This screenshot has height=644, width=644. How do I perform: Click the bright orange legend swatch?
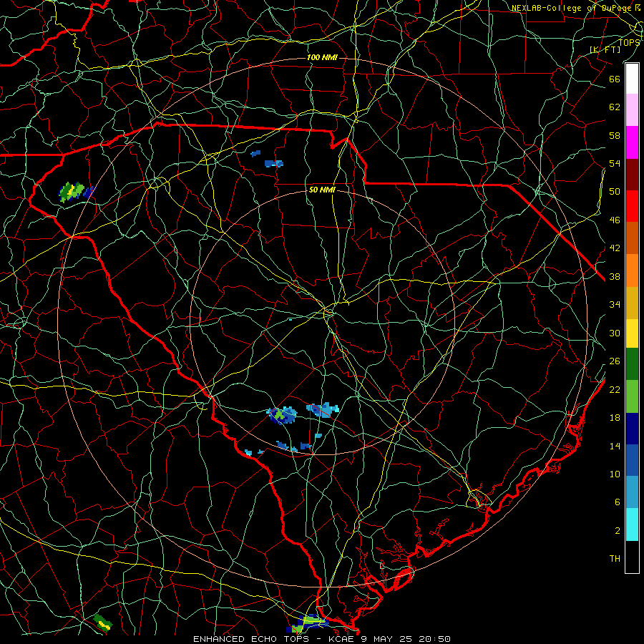pos(632,270)
